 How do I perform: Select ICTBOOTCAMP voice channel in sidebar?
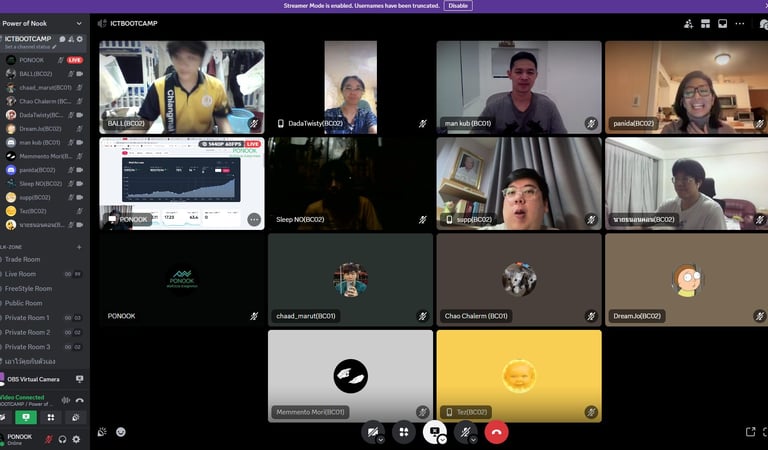click(28, 39)
